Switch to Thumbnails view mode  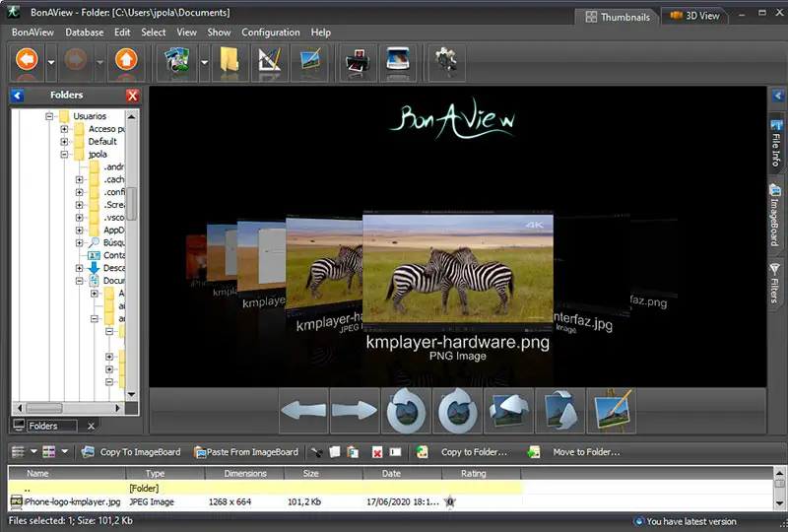tap(617, 16)
